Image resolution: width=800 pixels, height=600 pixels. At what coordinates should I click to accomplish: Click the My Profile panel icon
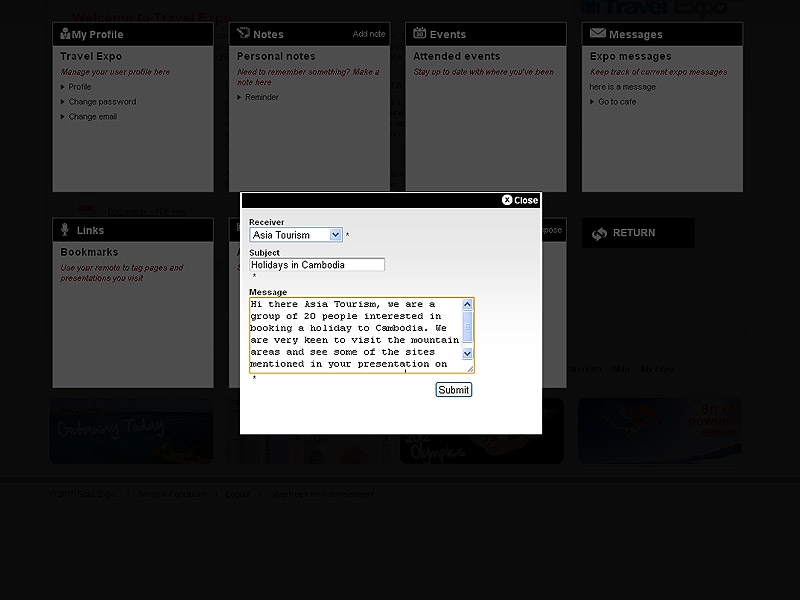coord(65,34)
